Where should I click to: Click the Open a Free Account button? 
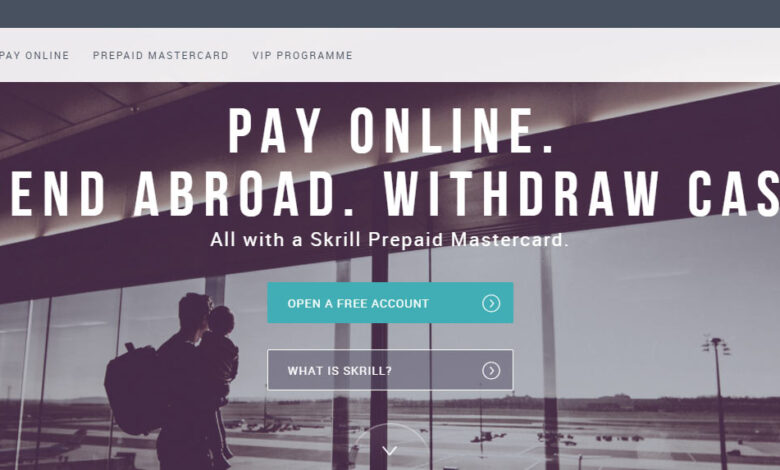click(390, 303)
